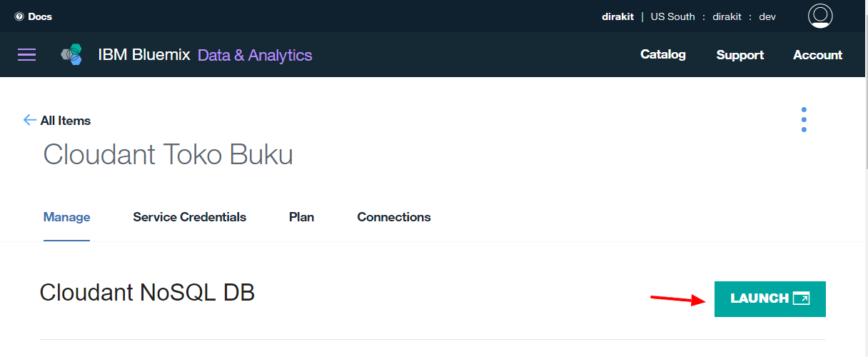The height and width of the screenshot is (357, 868).
Task: Click the IBM Bluemix hexagon logo
Action: point(71,54)
